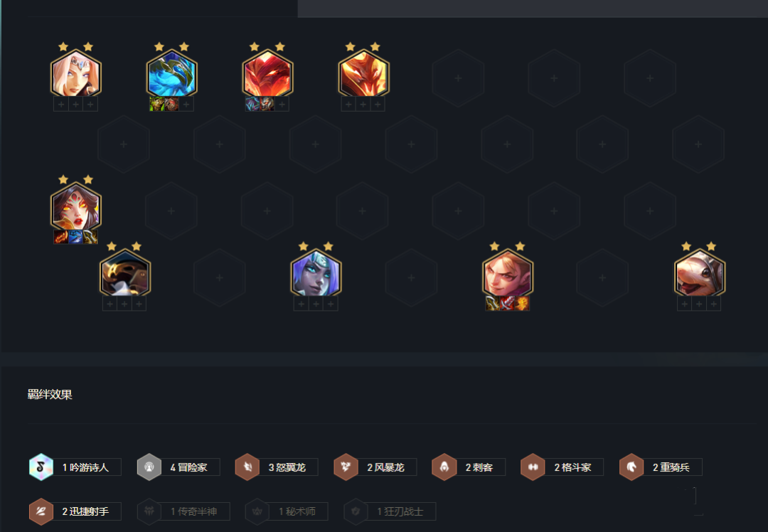Click the 秘术师 inactive trait label
The image size is (768, 532).
pos(297,511)
